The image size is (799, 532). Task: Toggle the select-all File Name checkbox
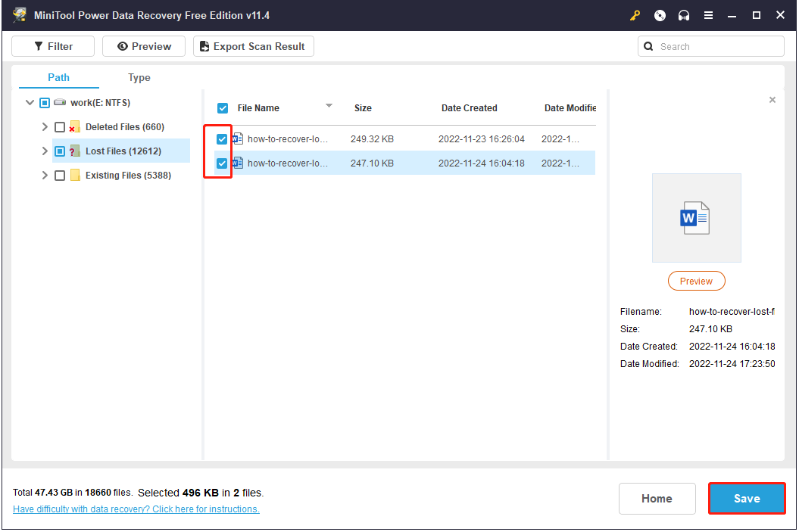point(223,108)
